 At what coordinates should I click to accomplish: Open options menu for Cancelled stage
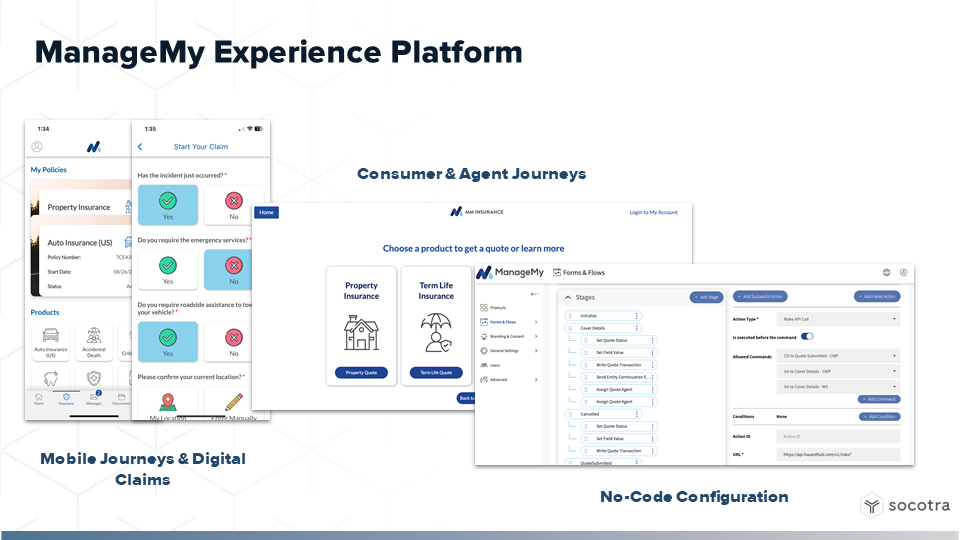[x=637, y=414]
